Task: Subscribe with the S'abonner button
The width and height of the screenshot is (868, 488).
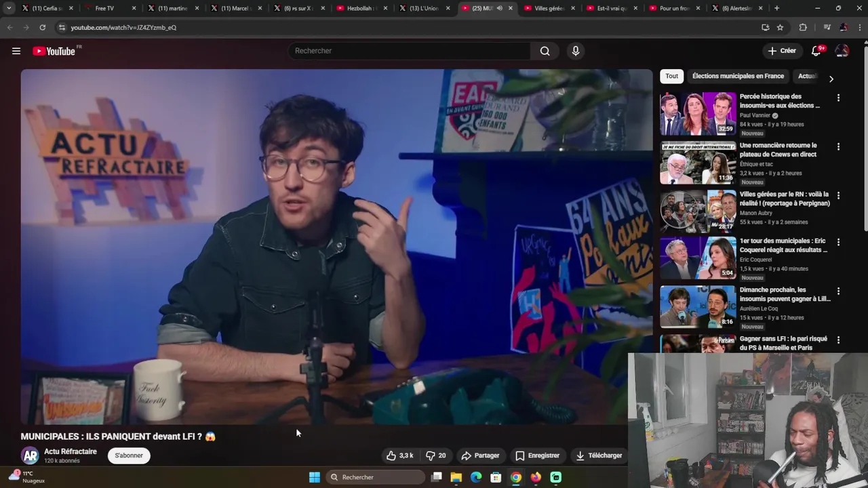Action: [129, 455]
